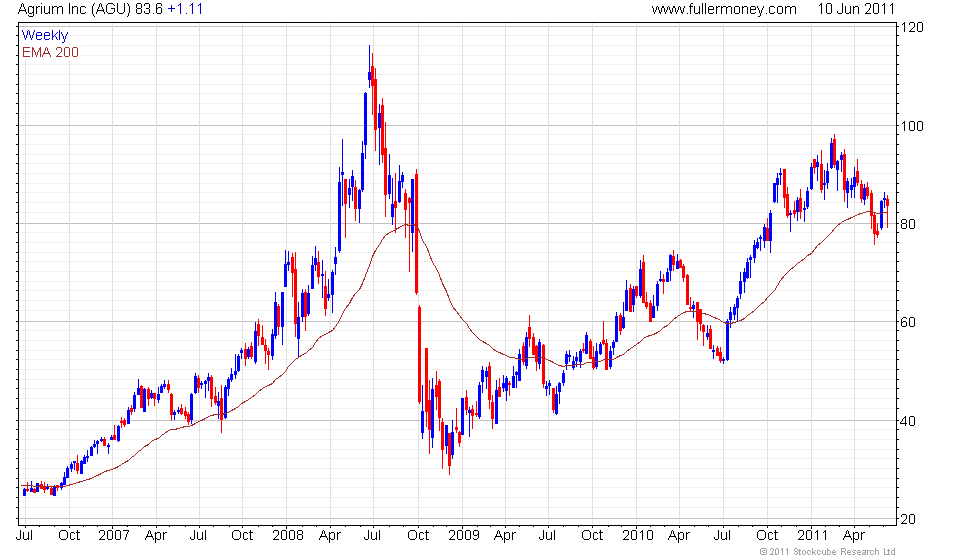This screenshot has height=560, width=980.
Task: Select the 60 price axis label
Action: (x=909, y=322)
